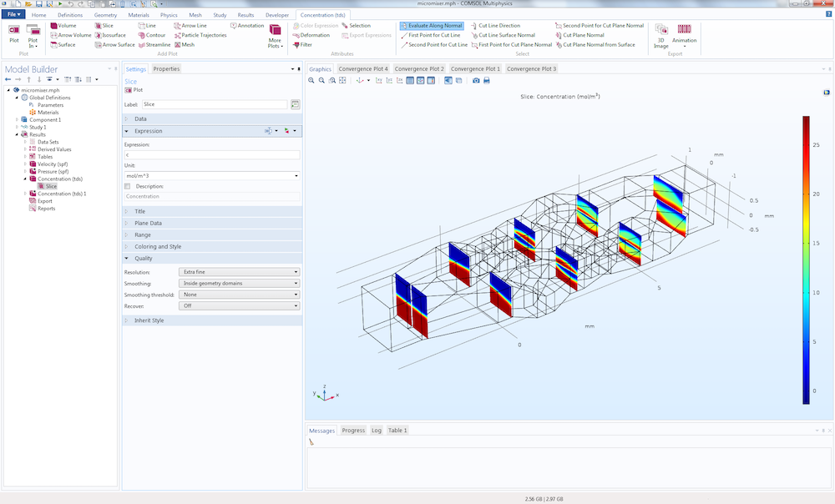This screenshot has width=835, height=504.
Task: Click the zoom in icon in Graphics toolbar
Action: 311,80
